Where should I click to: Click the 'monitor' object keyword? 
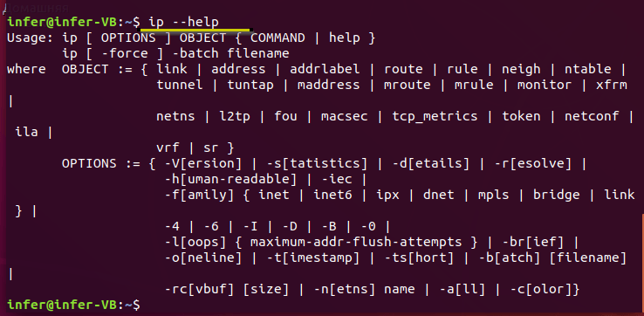point(545,85)
